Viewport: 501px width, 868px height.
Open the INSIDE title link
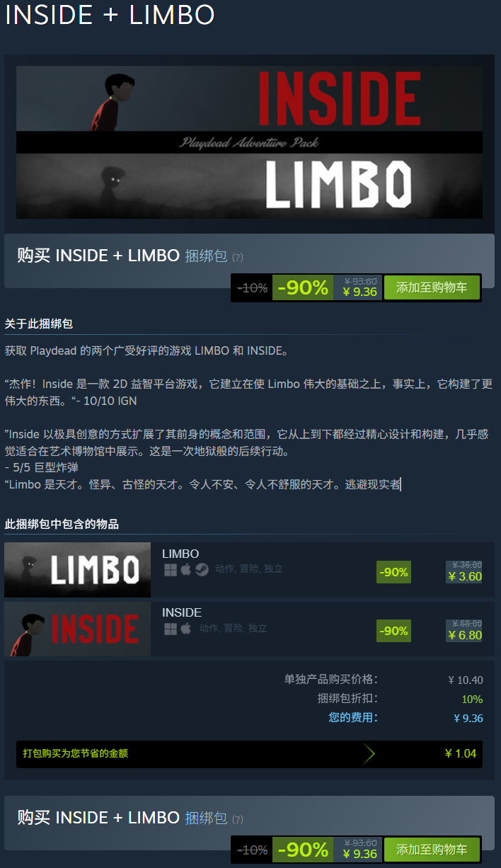(182, 612)
